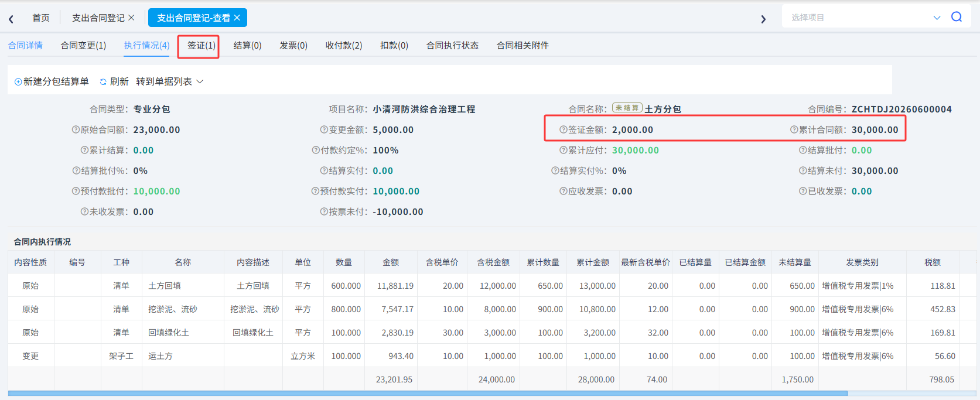Screen dimensions: 980x400
Task: Switch to the 签证(1) tab
Action: [x=202, y=45]
